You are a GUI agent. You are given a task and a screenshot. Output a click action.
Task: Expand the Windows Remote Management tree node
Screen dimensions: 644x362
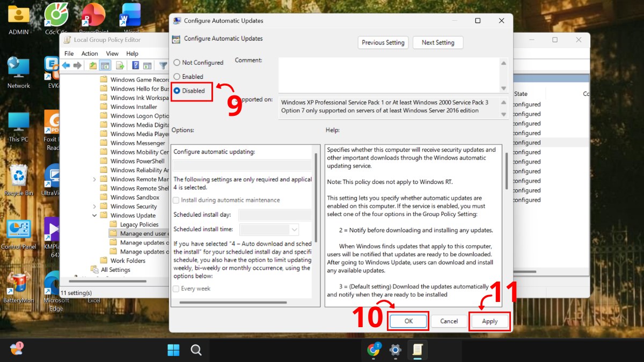pos(94,179)
